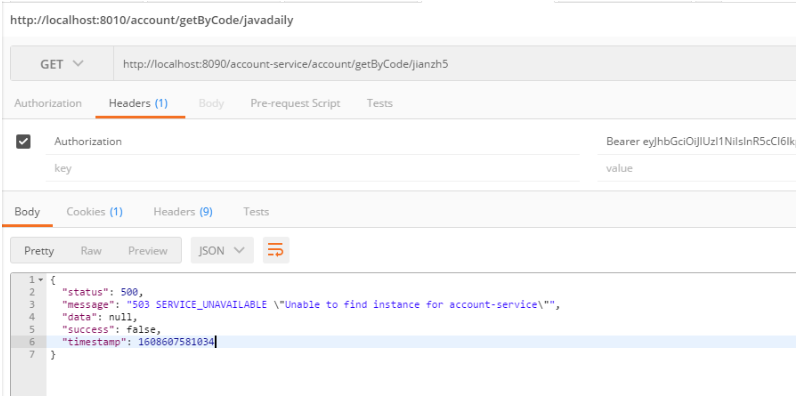Click the Bearer token value field
The width and height of the screenshot is (800, 396).
pos(696,141)
